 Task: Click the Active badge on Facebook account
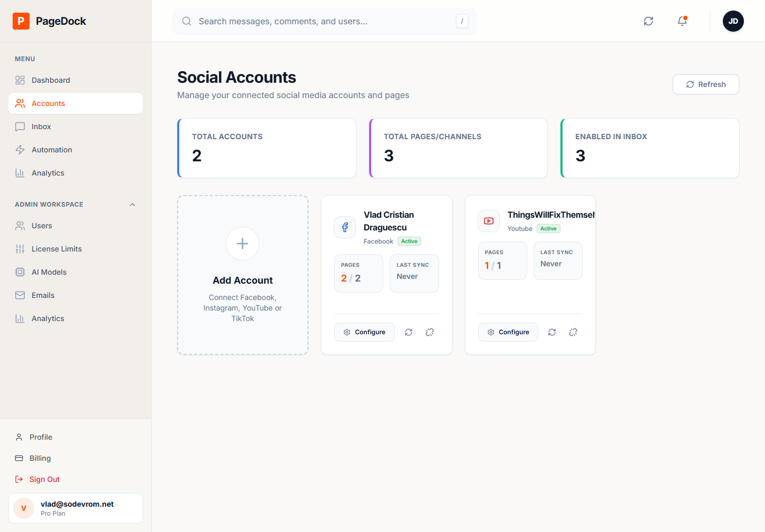click(x=409, y=241)
